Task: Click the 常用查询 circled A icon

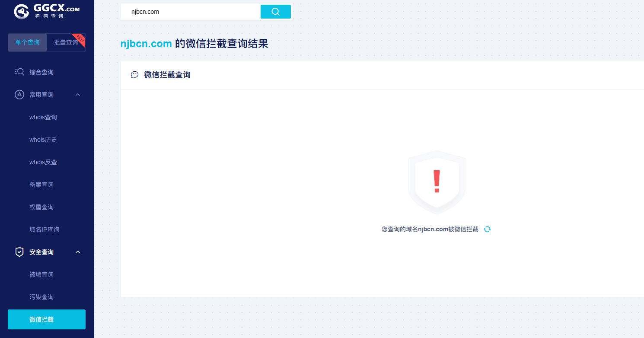Action: click(19, 94)
